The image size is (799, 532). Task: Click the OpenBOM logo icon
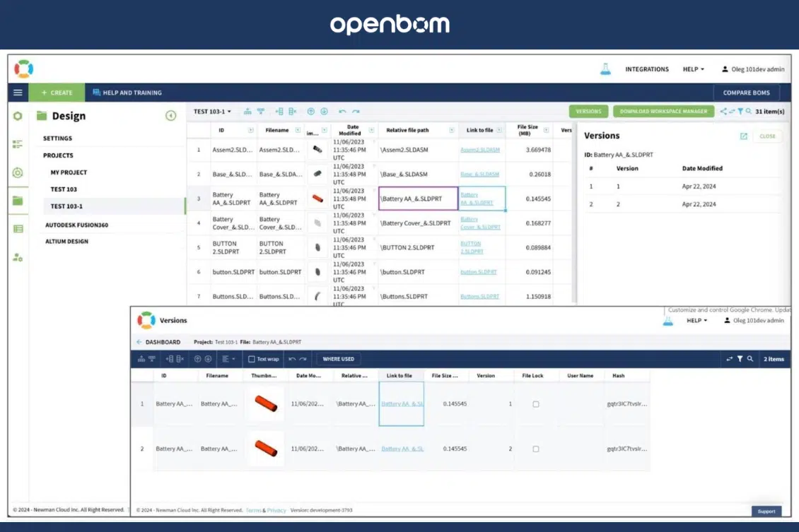pos(23,69)
